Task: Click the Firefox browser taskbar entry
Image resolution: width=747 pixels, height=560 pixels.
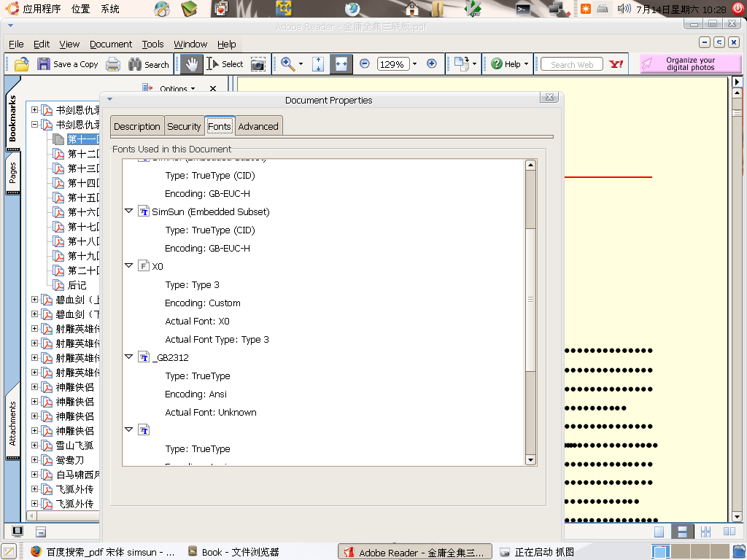Action: [x=103, y=552]
